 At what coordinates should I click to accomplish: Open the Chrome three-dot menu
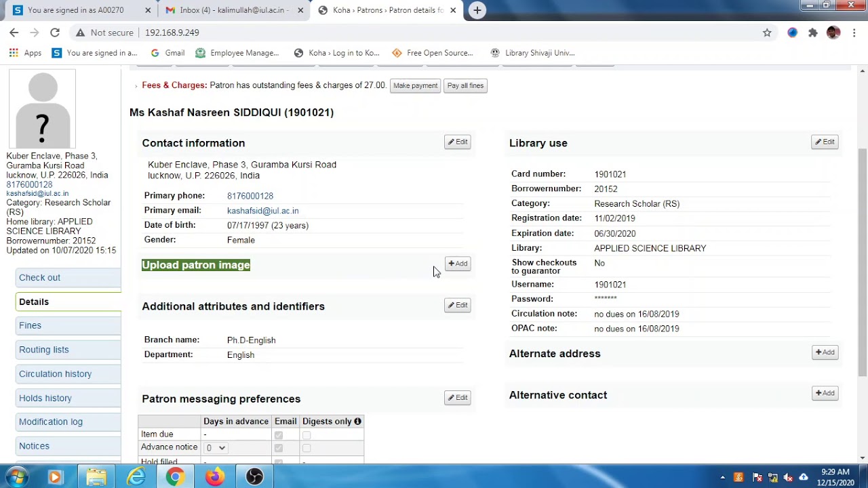point(854,33)
